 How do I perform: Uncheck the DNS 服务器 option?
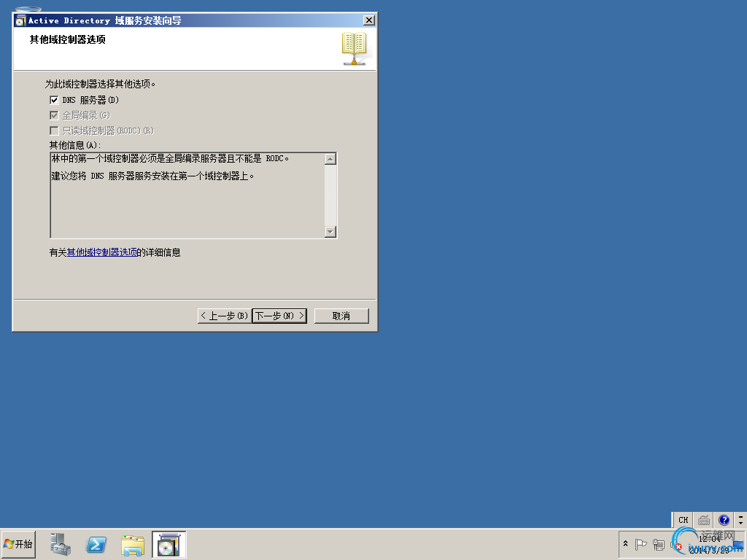(54, 100)
